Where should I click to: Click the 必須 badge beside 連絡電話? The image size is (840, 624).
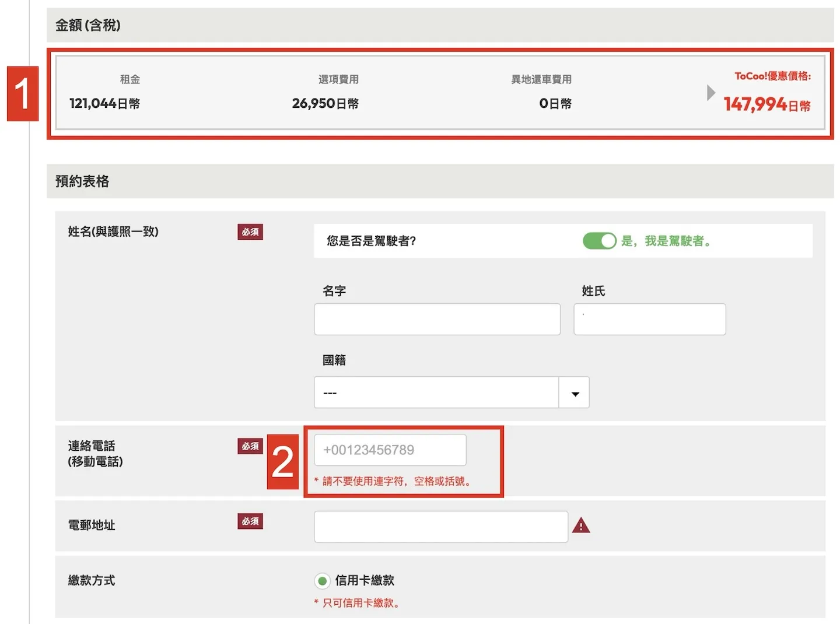pos(250,446)
